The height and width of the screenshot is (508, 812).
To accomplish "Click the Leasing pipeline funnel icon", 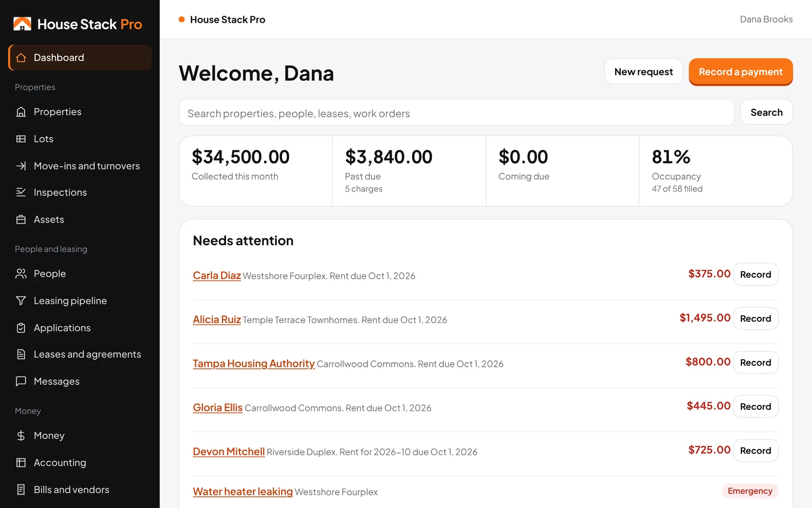I will point(21,301).
